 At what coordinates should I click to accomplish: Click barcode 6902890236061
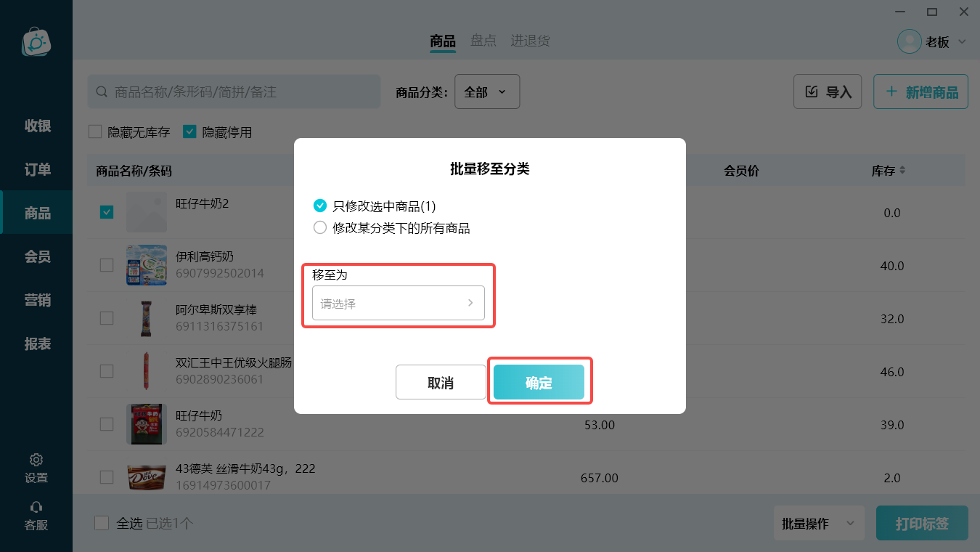[x=220, y=379]
